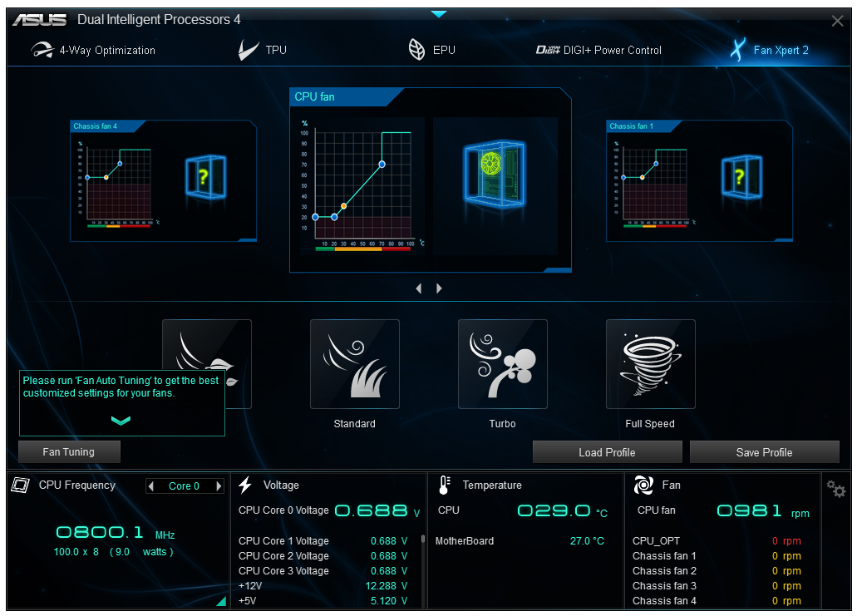Go to next fan with right arrow

point(439,288)
